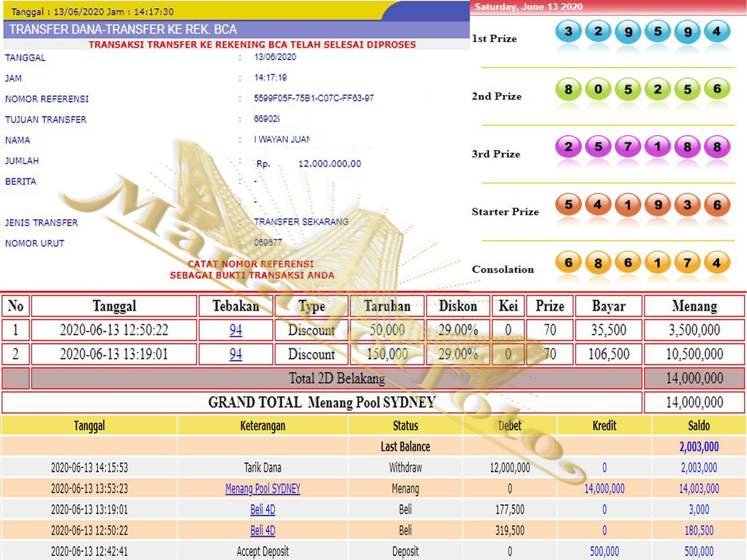Click the orange ball 9 in Starter Prize
Screen dimensions: 747x560
pyautogui.click(x=657, y=205)
